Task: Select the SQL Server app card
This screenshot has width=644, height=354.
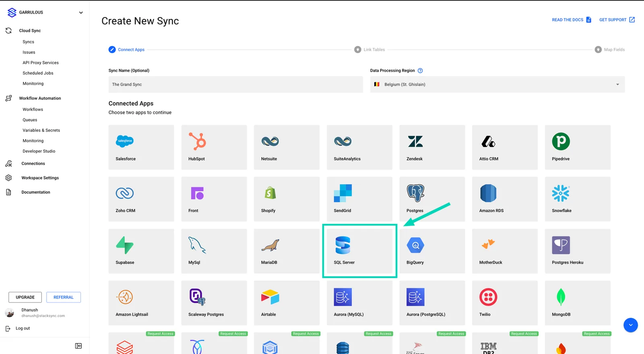Action: tap(359, 251)
